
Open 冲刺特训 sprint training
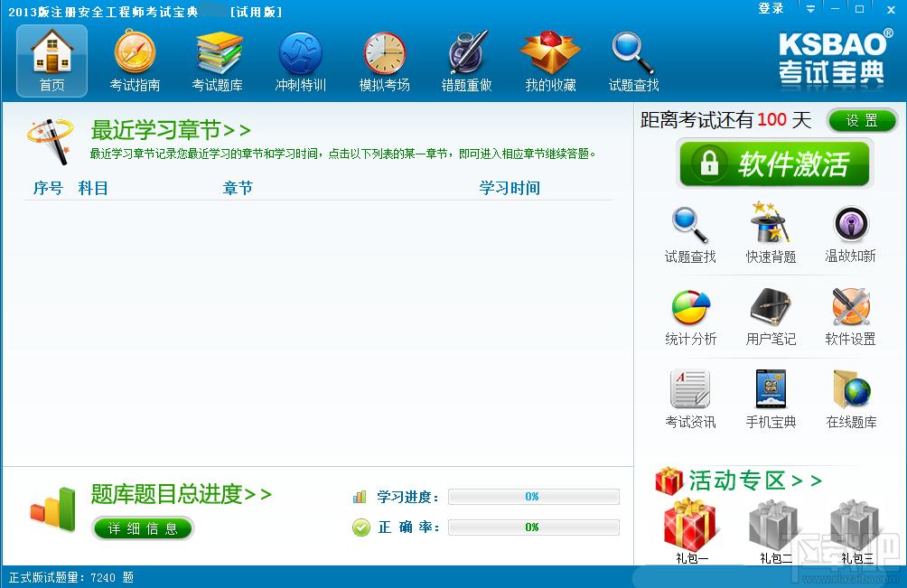click(x=300, y=59)
